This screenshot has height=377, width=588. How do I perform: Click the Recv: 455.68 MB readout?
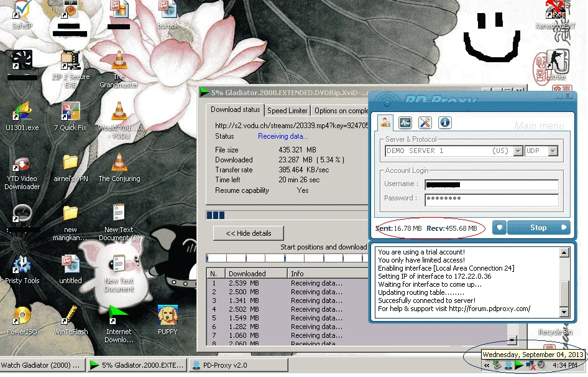(452, 228)
